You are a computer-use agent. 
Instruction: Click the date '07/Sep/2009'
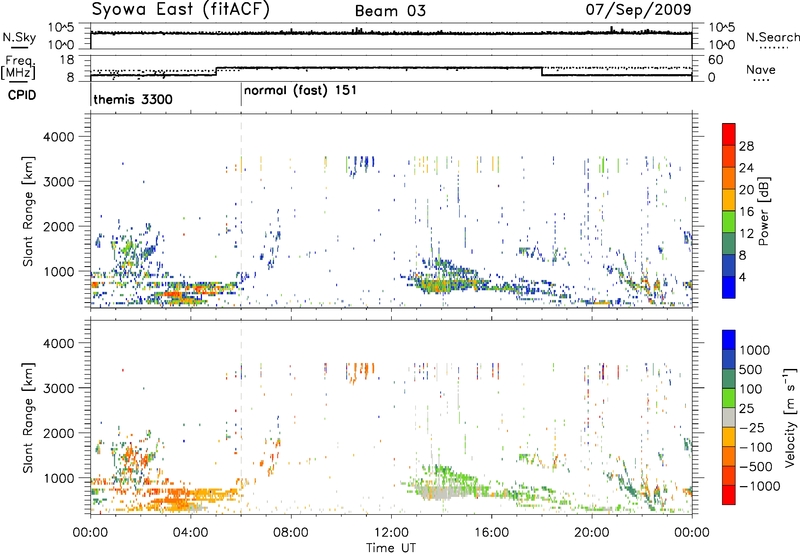pos(638,9)
